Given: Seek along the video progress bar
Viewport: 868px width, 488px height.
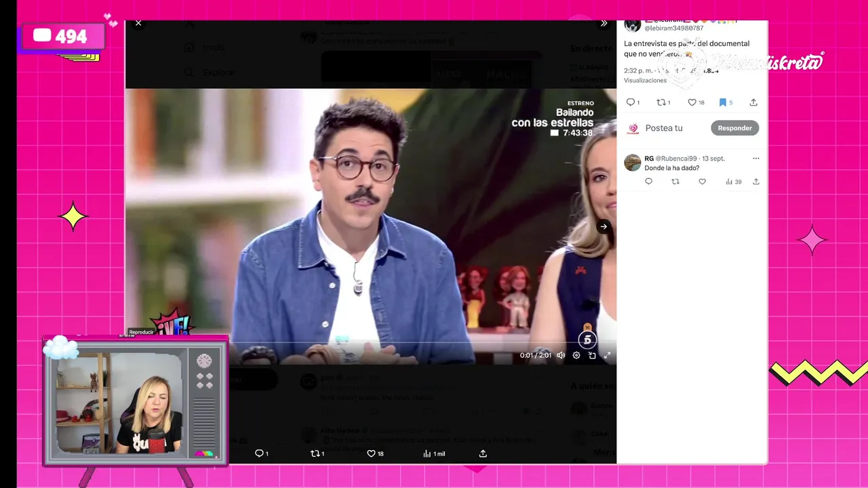Looking at the screenshot, I should pyautogui.click(x=370, y=344).
